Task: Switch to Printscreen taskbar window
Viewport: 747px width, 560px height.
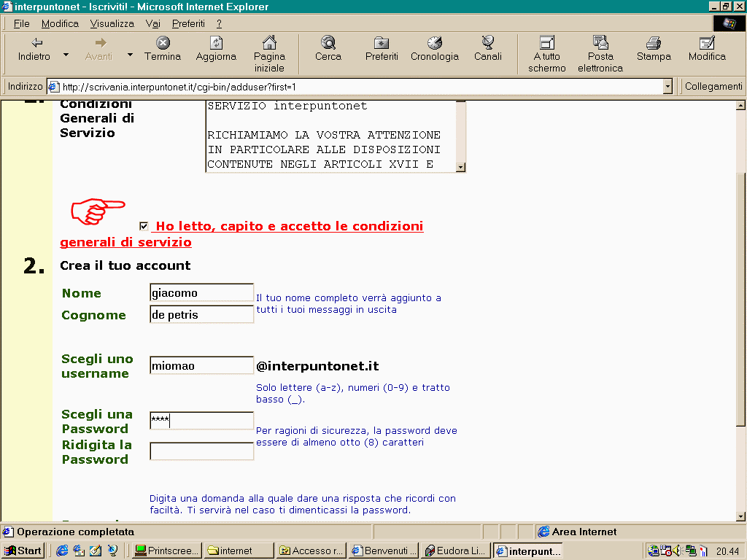Action: point(167,551)
